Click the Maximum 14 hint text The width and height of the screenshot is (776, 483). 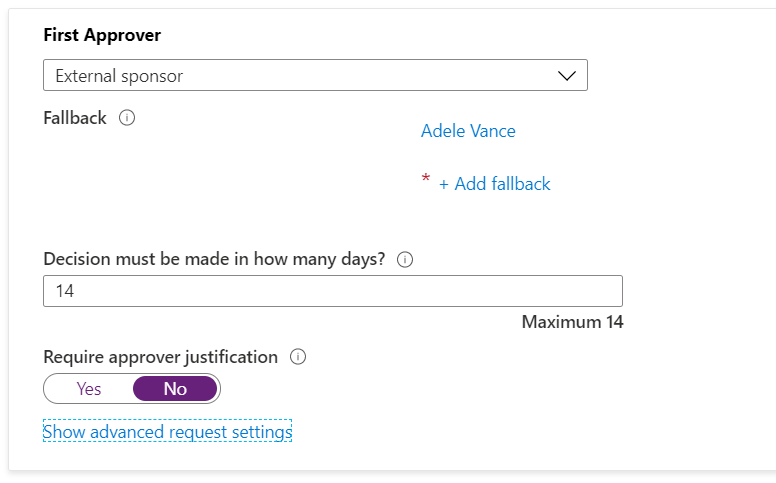point(572,322)
